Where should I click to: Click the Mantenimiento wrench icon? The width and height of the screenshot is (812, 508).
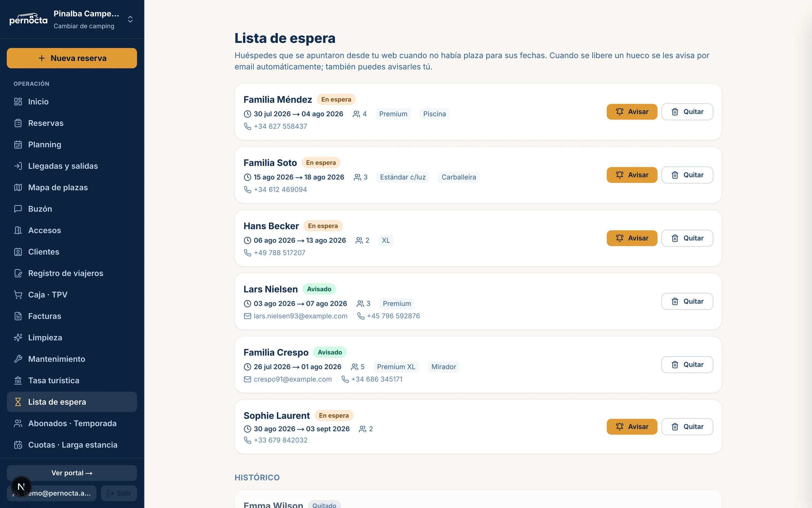(18, 359)
